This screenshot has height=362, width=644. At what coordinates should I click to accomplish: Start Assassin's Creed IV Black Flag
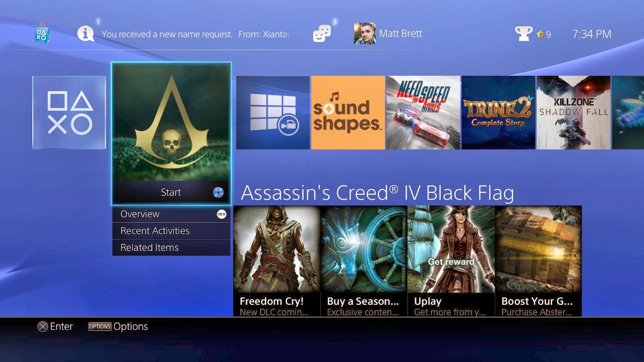point(171,192)
